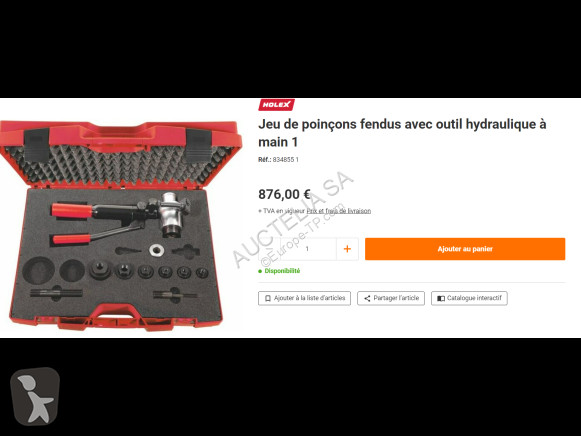Click the Disponibilité availability text
This screenshot has width=581, height=436.
click(x=282, y=271)
